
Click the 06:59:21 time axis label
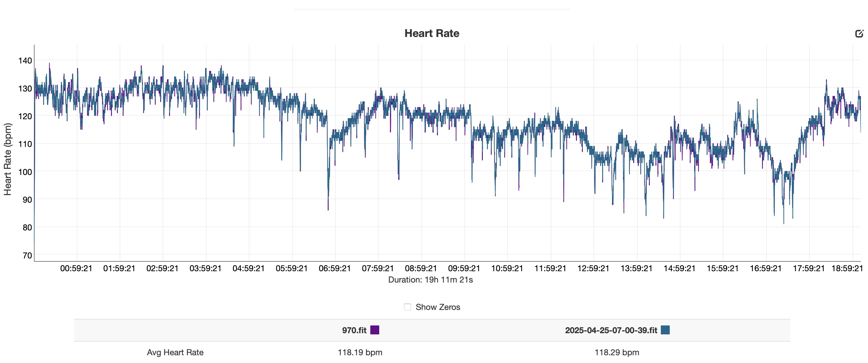point(335,269)
